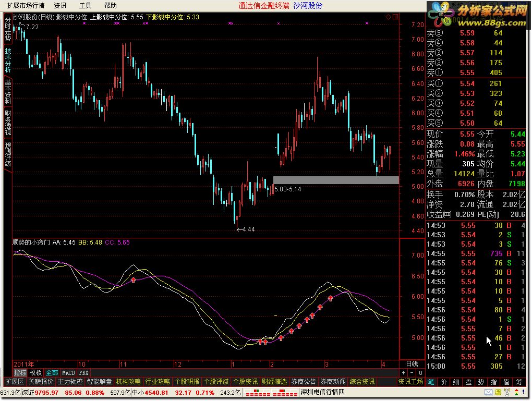Open the mail envelope icon in status bar
Viewport: 532px width, 401px height.
click(x=488, y=393)
